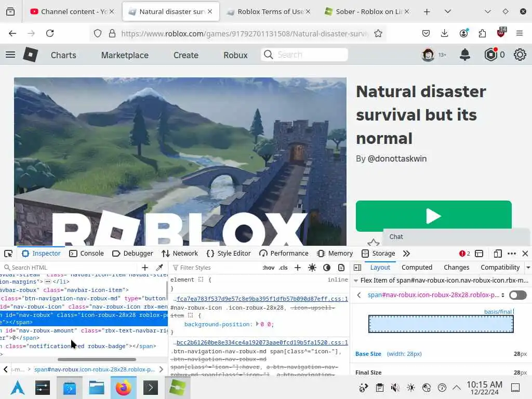Select the eyedropper color picker tool

point(159,268)
